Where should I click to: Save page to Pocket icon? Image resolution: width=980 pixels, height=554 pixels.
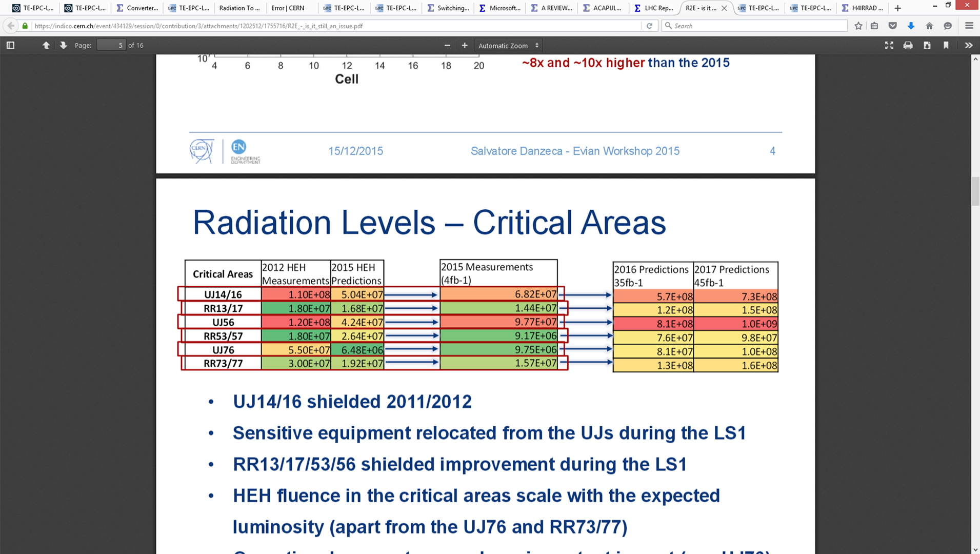tap(893, 26)
